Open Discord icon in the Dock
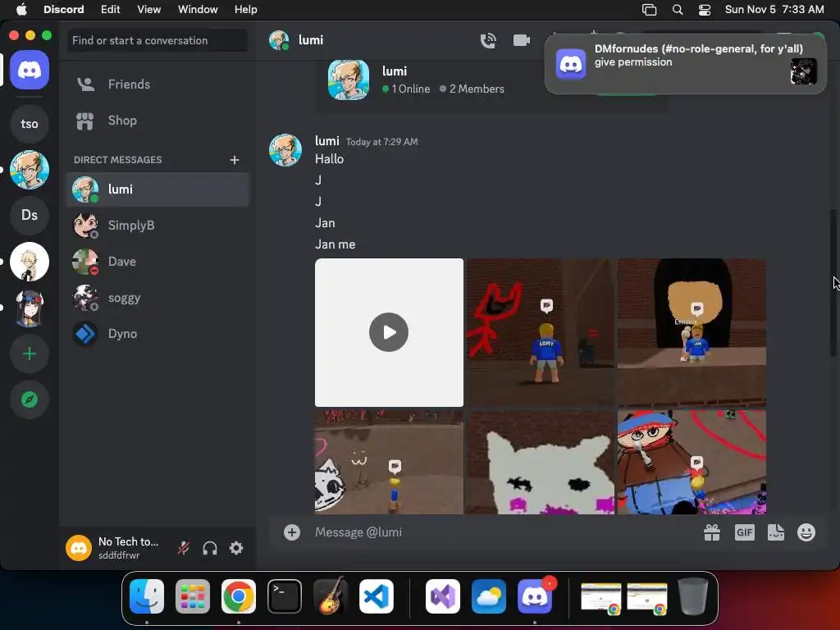 535,596
